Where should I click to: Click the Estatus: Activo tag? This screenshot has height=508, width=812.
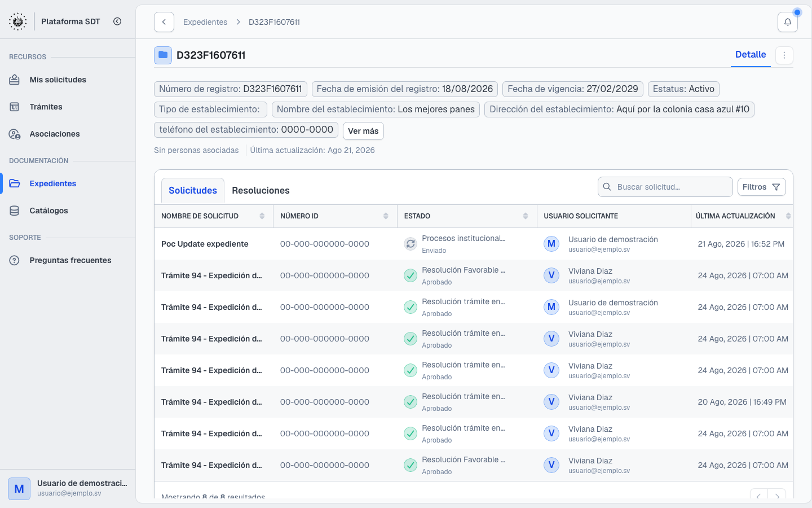tap(683, 89)
